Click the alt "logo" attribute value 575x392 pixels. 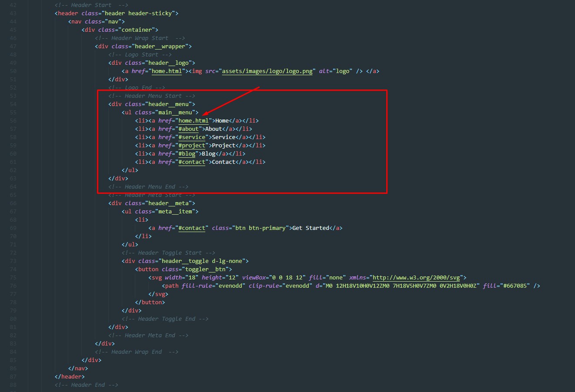343,71
